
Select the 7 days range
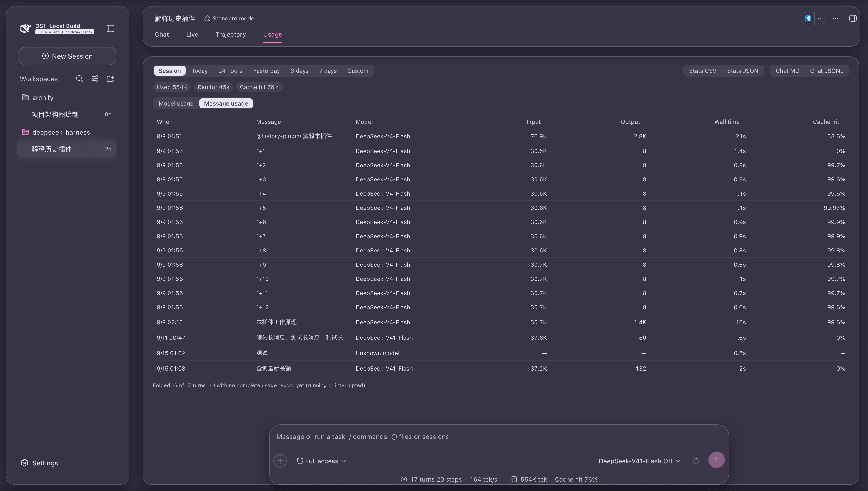point(328,71)
